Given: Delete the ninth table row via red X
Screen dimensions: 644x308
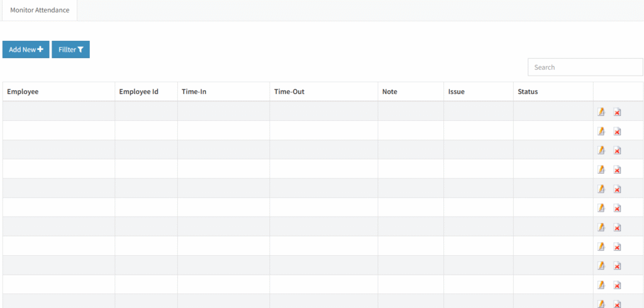Looking at the screenshot, I should tap(617, 266).
